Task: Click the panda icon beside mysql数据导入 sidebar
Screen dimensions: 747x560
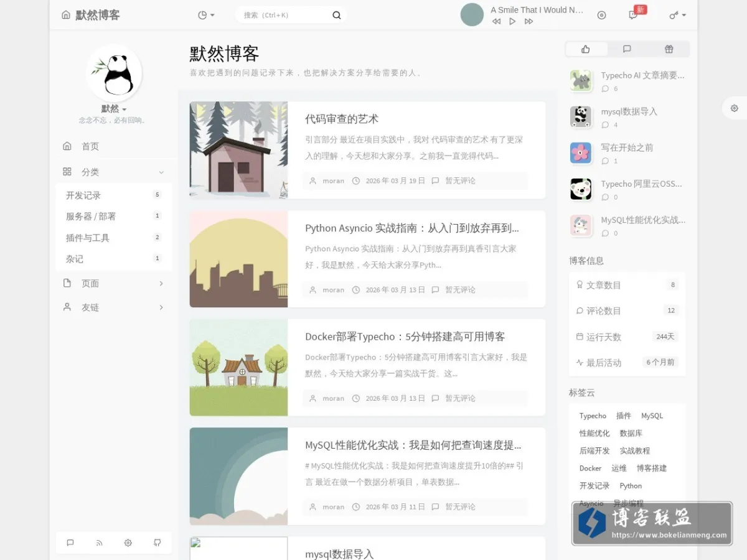Action: click(581, 116)
